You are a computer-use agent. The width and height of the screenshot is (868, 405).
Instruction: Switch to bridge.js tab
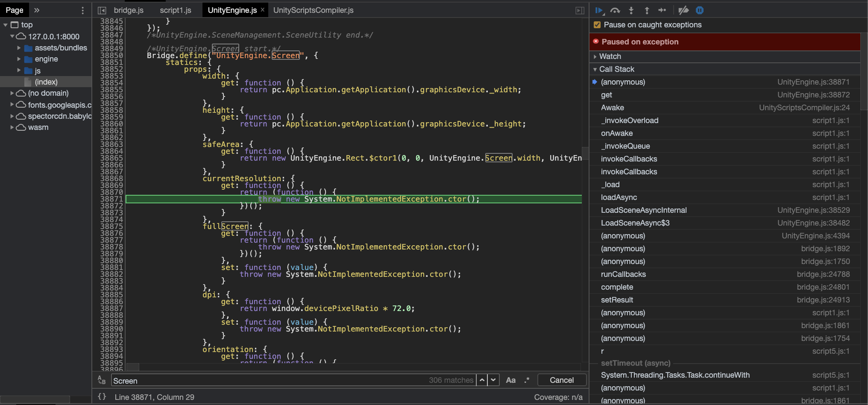pos(129,10)
